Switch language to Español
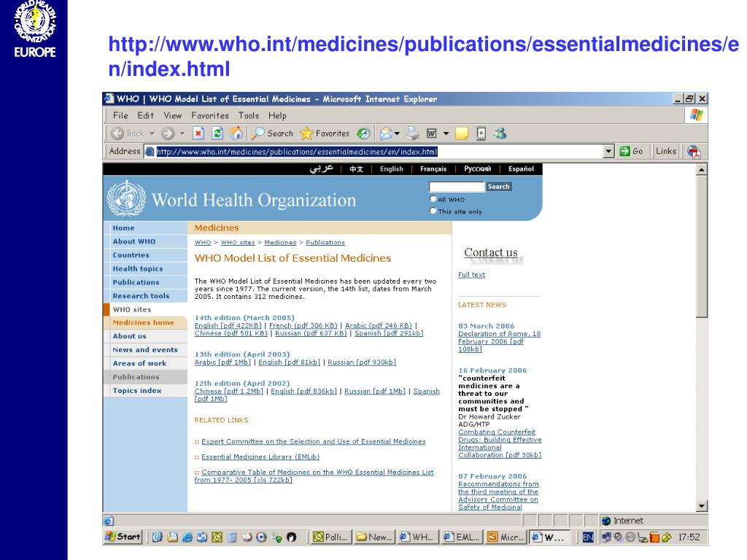This screenshot has height=560, width=747. 521,169
